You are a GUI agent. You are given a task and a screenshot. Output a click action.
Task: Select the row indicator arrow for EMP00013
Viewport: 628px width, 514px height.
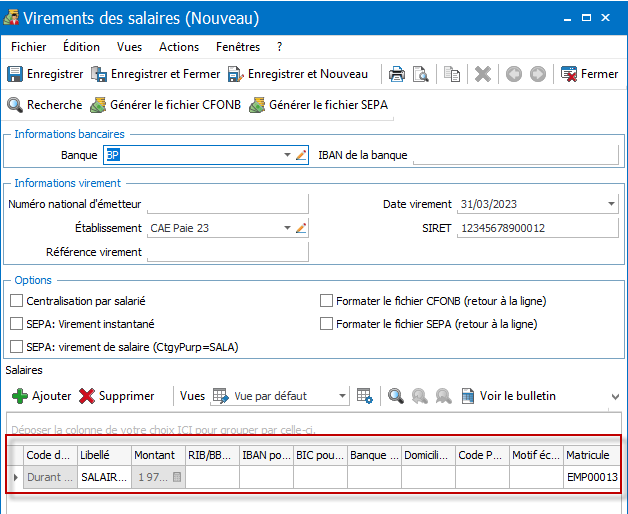[16, 477]
